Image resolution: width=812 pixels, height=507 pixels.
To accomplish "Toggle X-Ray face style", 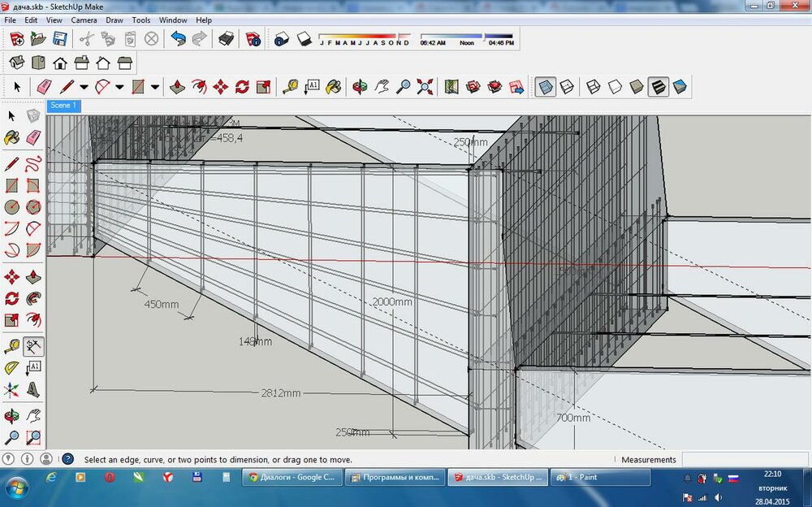I will coord(546,86).
